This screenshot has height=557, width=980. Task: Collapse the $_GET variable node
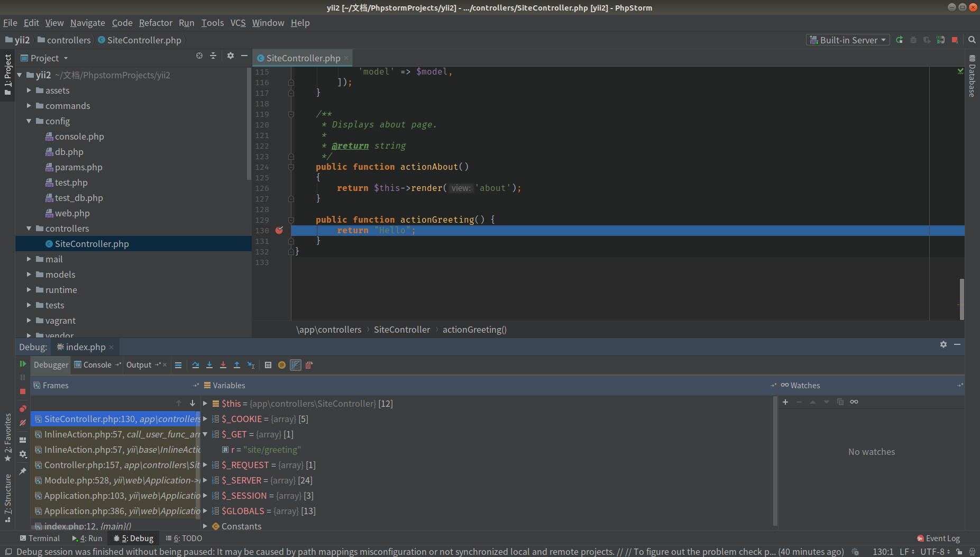tap(205, 434)
